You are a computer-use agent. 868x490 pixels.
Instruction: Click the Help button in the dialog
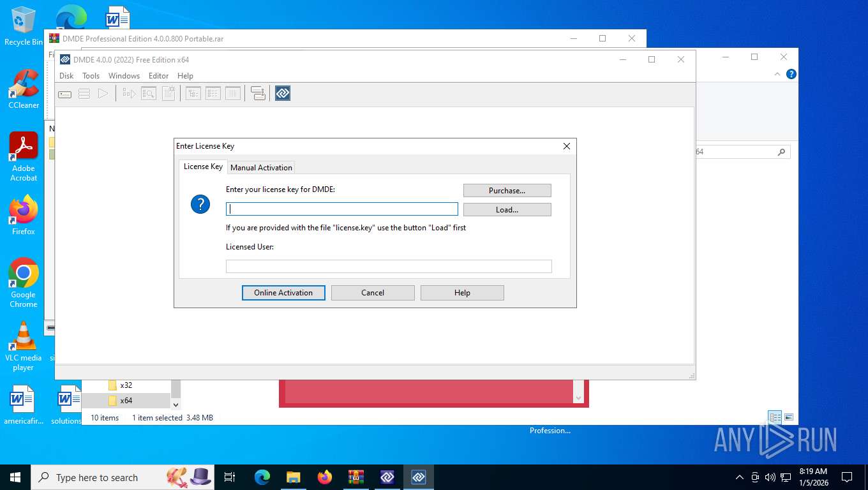pos(462,293)
